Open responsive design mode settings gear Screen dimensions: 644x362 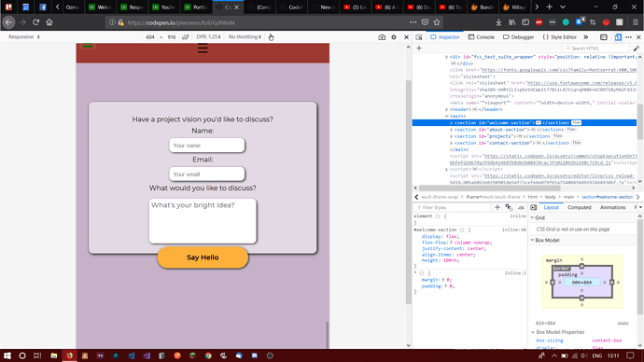[x=394, y=37]
